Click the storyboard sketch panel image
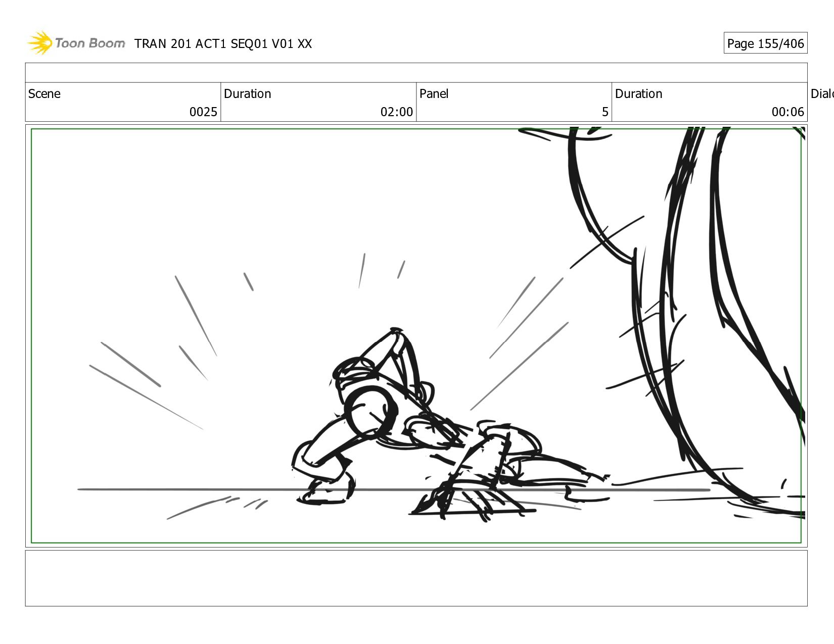Viewport: 834px width, 644px height. pyautogui.click(x=416, y=336)
